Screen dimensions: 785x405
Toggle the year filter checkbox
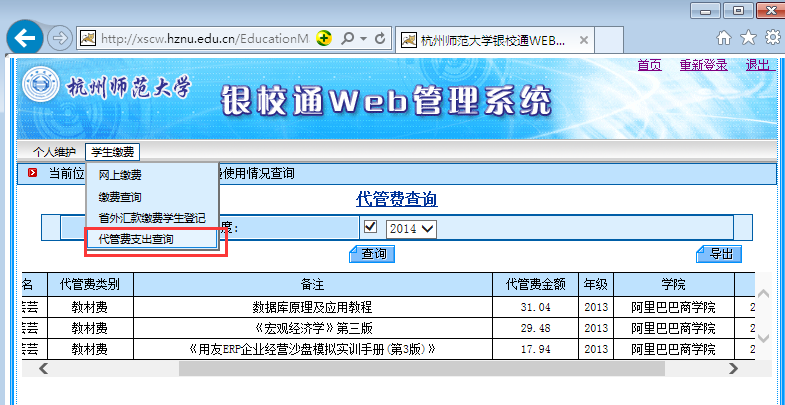tap(371, 227)
